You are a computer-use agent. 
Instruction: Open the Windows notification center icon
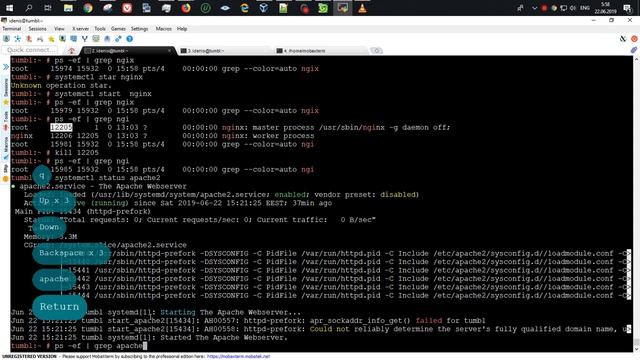pos(628,8)
